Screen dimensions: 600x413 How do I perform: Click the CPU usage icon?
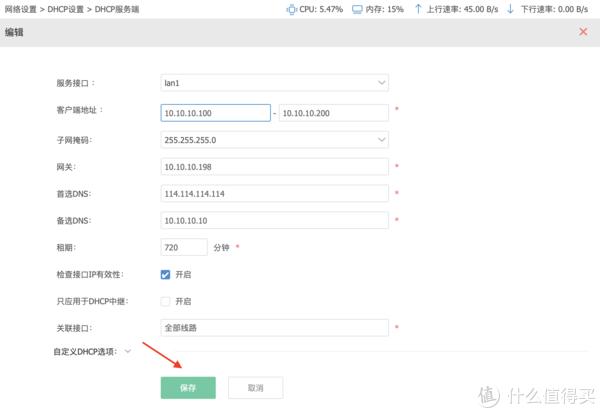293,8
